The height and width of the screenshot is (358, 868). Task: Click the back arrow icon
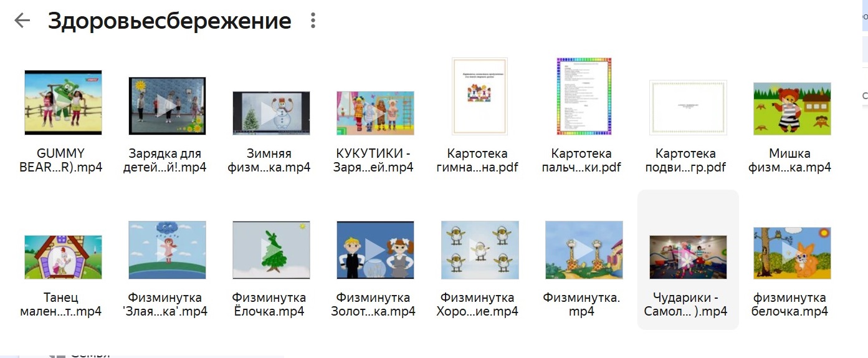click(x=22, y=21)
